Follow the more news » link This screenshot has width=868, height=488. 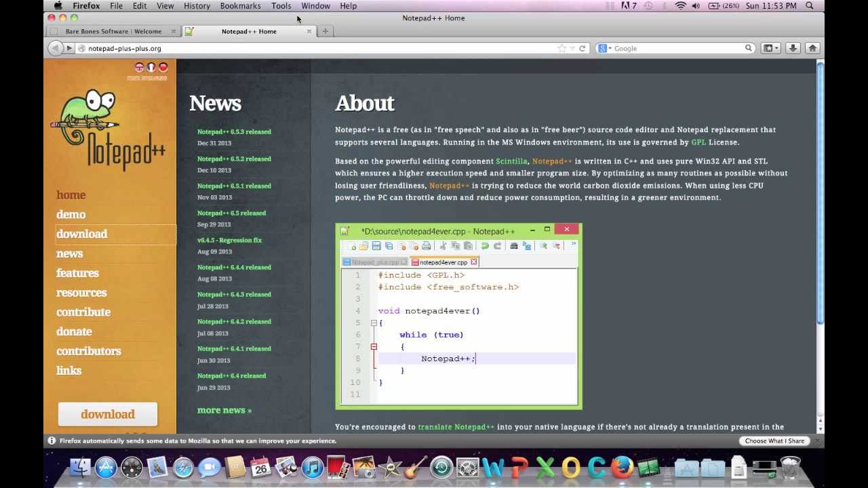click(224, 410)
